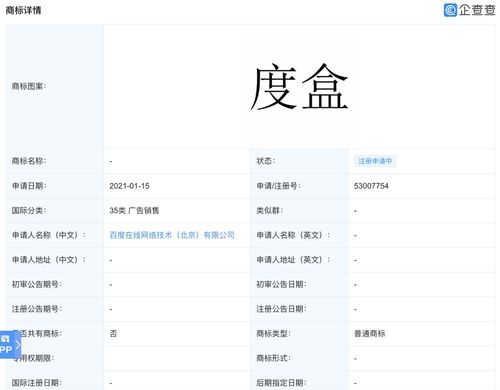Select application date 2021-01-15
The width and height of the screenshot is (500, 390).
point(129,186)
